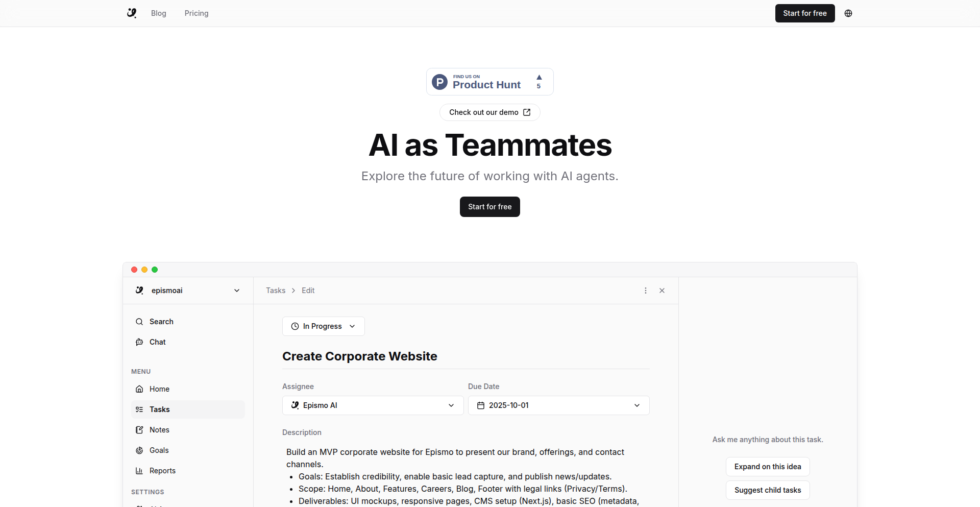The width and height of the screenshot is (980, 507).
Task: Click the Epismo AI assignee avatar icon
Action: (295, 405)
